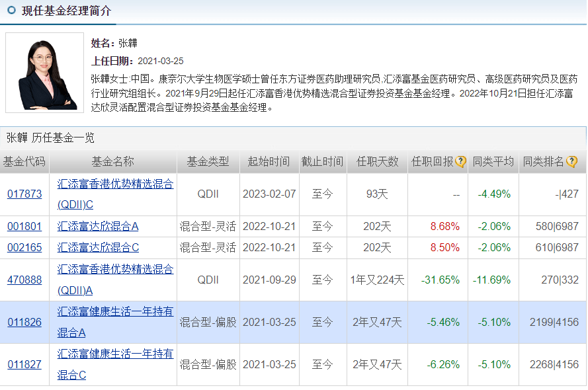Open fund code link 011827
The image size is (588, 390).
tap(24, 364)
